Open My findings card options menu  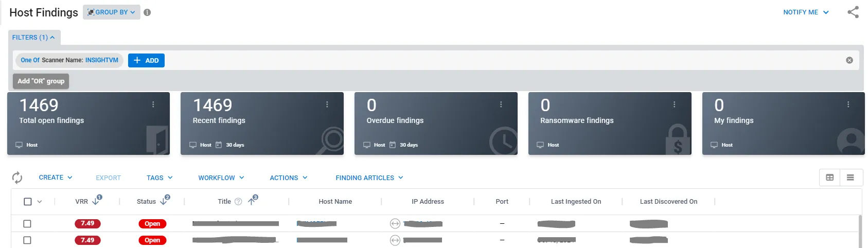[x=848, y=104]
